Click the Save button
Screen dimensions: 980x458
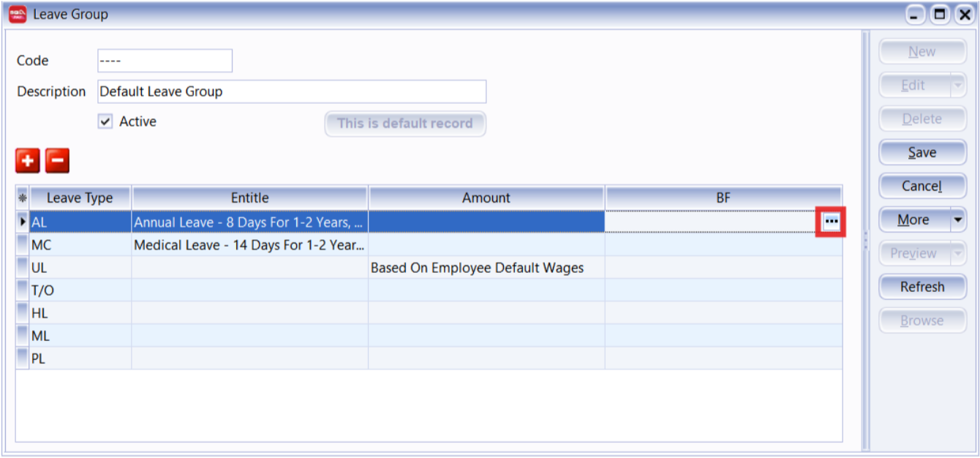pos(922,152)
